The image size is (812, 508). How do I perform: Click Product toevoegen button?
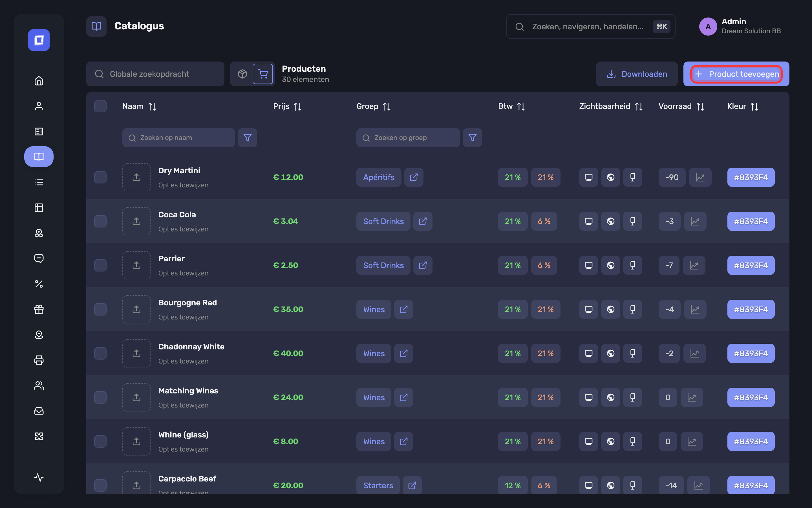point(736,74)
